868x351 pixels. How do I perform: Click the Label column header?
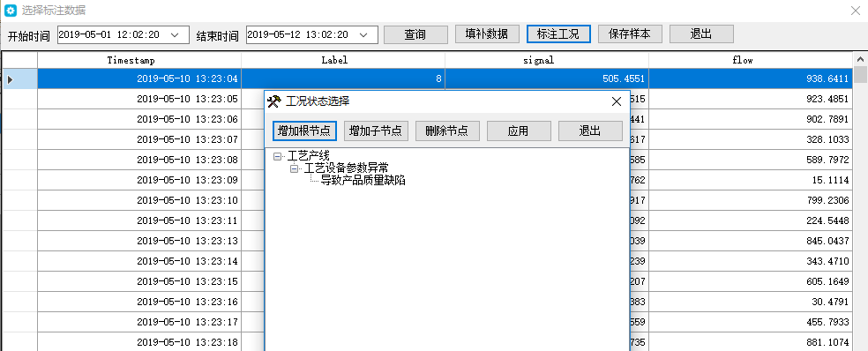pyautogui.click(x=343, y=60)
